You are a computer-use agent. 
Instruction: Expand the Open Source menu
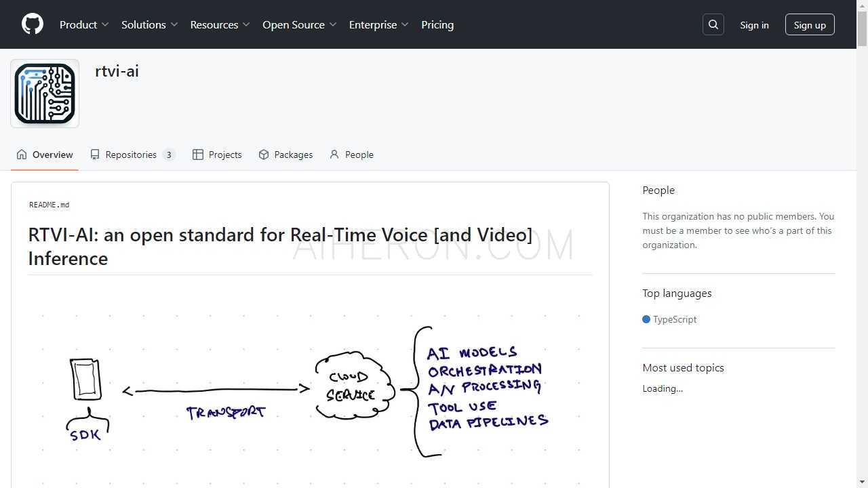(x=299, y=24)
